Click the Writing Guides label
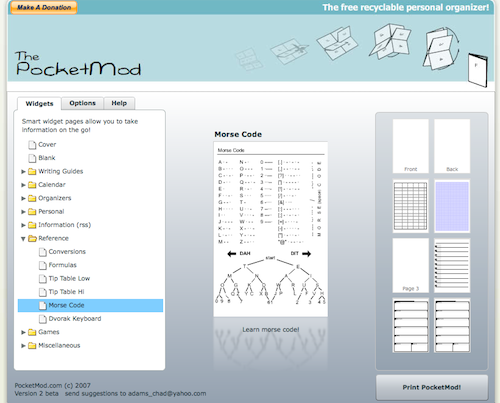The height and width of the screenshot is (403, 500). click(x=60, y=171)
